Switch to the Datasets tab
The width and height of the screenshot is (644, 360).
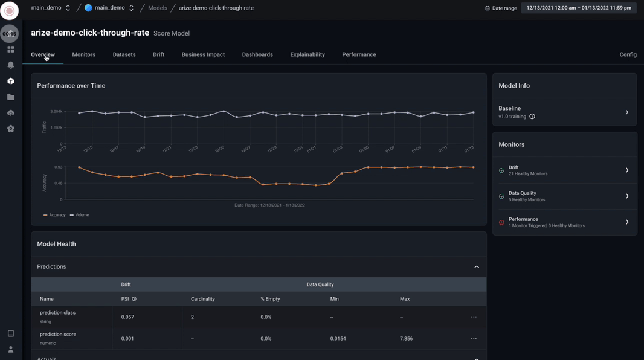(x=124, y=54)
